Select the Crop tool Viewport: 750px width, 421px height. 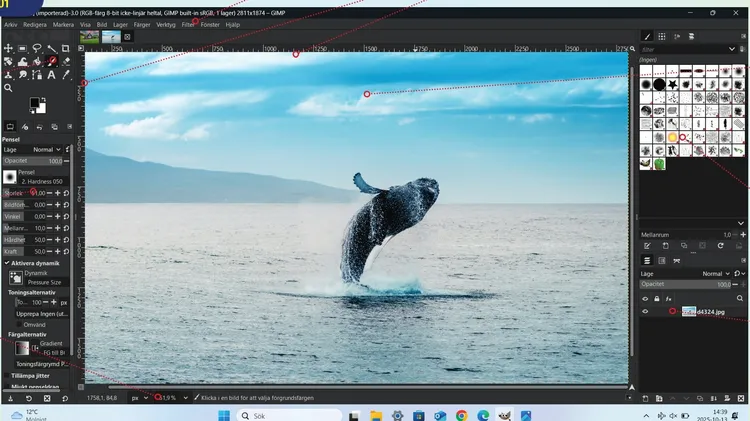[x=65, y=48]
